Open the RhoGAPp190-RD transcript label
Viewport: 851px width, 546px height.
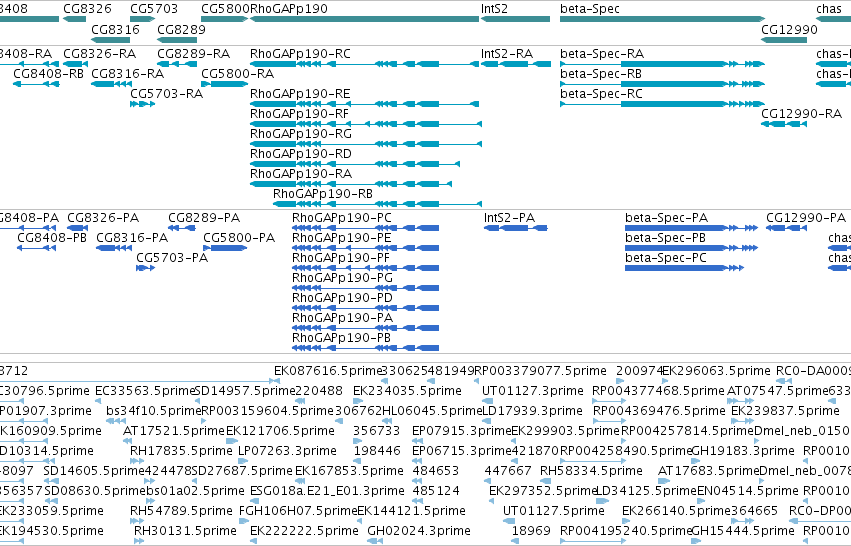(301, 154)
